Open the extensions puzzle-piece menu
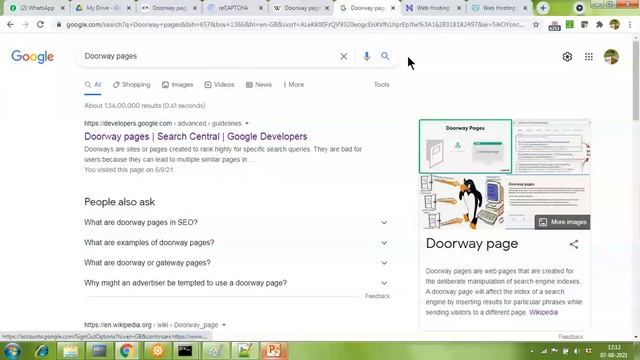 point(599,24)
